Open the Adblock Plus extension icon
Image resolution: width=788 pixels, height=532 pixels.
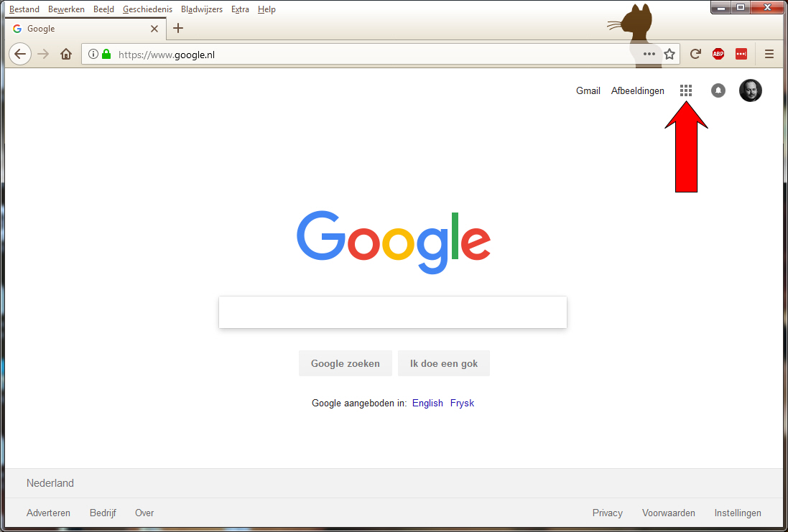[x=718, y=54]
